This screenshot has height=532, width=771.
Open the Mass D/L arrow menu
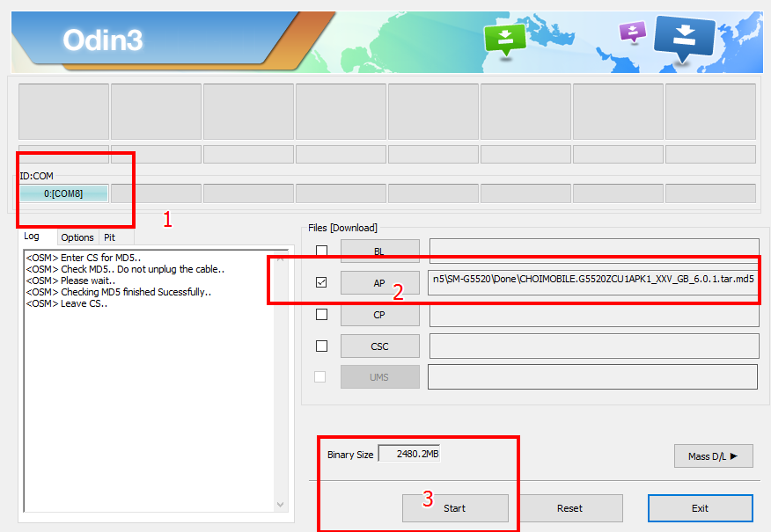pos(714,455)
